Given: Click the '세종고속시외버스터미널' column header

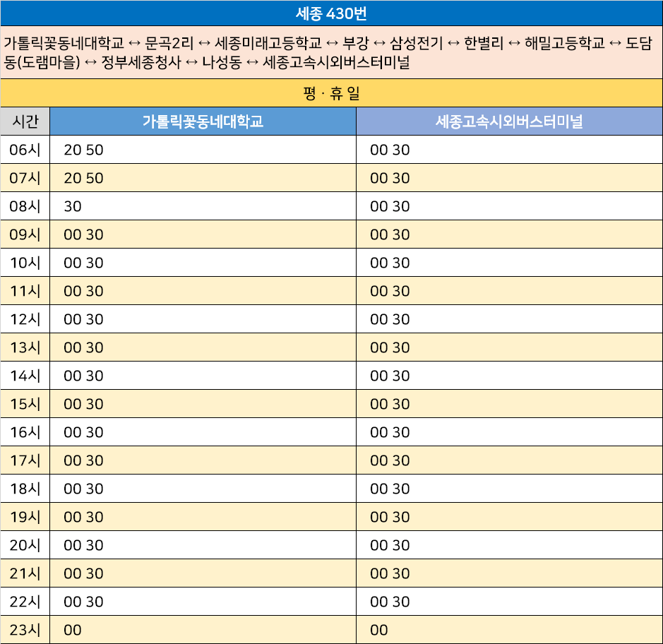Looking at the screenshot, I should pos(509,121).
